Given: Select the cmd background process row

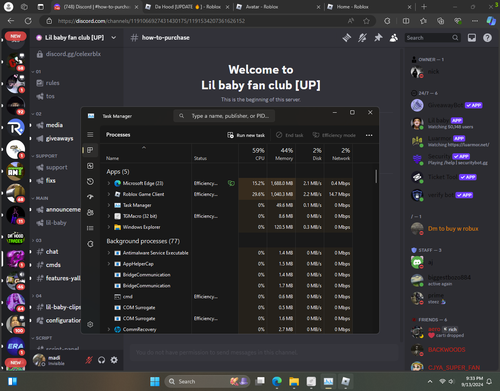Looking at the screenshot, I should [227, 296].
